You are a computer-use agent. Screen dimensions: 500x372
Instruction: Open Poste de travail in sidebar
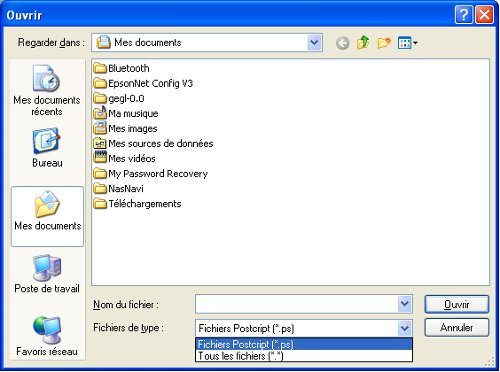coord(47,274)
